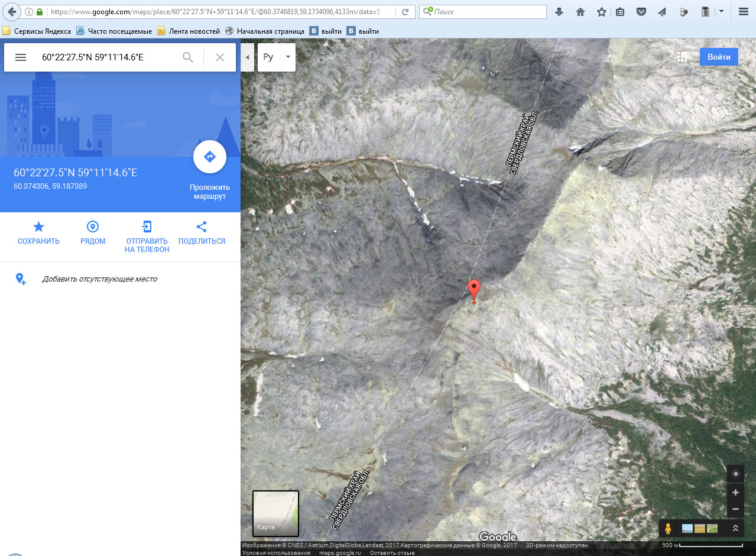Click the Share (Поделиться) icon
The image size is (756, 556).
tap(202, 227)
